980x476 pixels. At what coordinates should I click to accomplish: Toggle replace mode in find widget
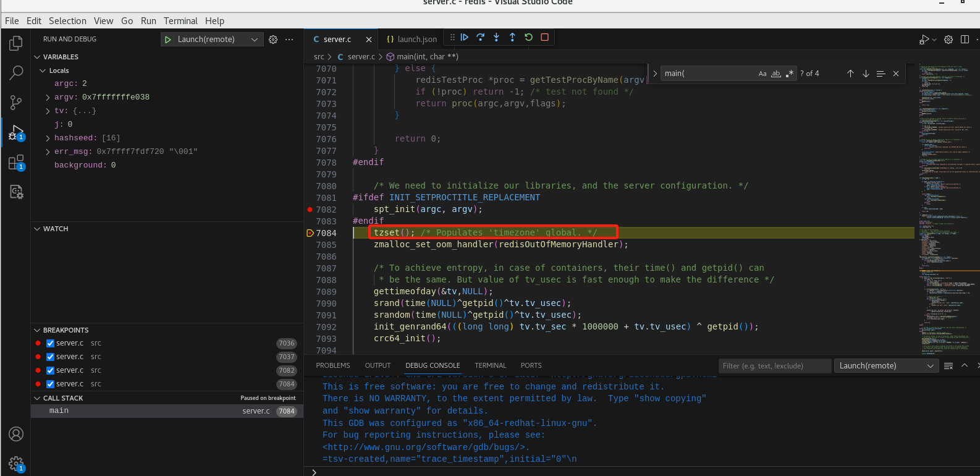655,74
